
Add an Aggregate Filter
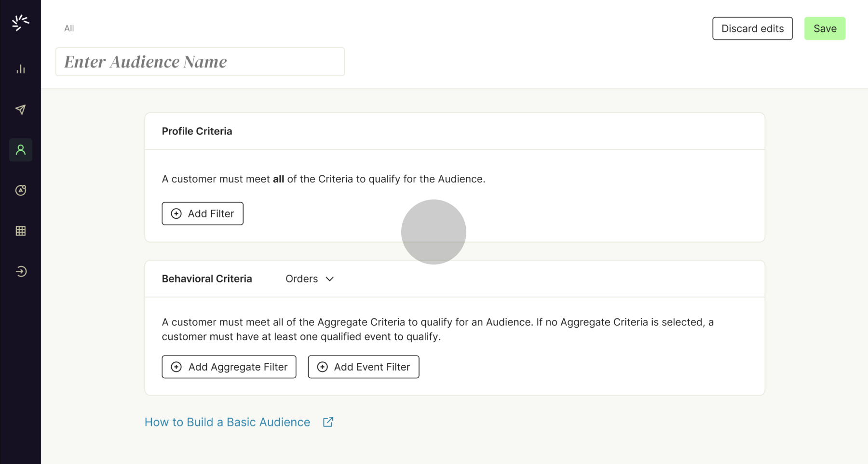coord(229,367)
